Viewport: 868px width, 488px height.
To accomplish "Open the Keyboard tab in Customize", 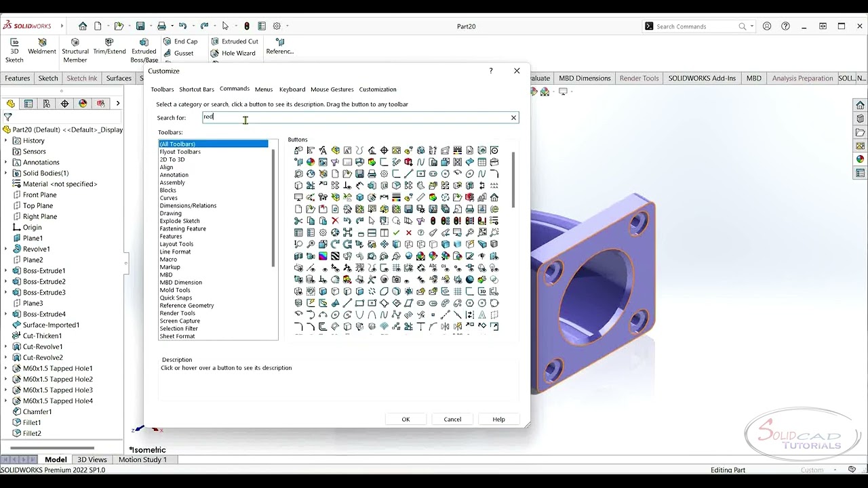I will (x=292, y=89).
